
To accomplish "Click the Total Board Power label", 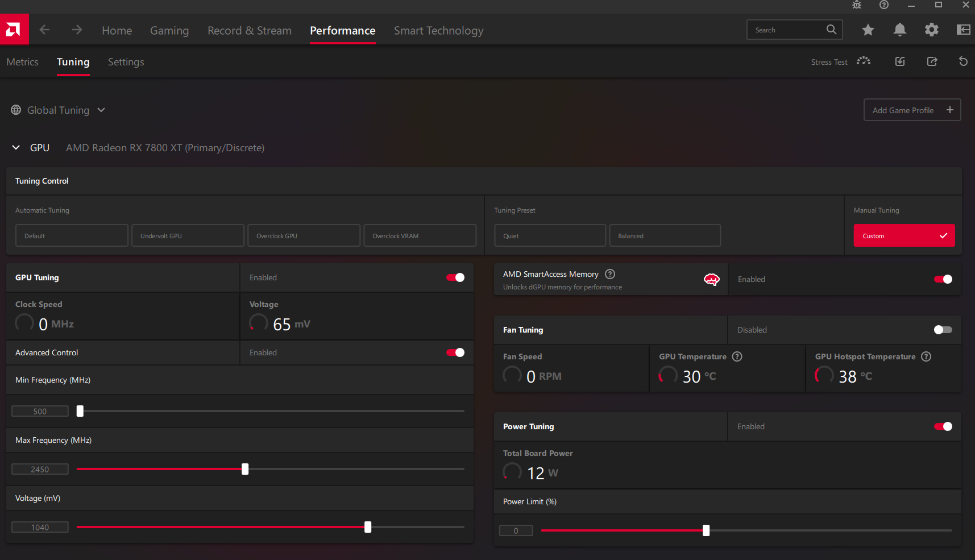I will (x=538, y=453).
